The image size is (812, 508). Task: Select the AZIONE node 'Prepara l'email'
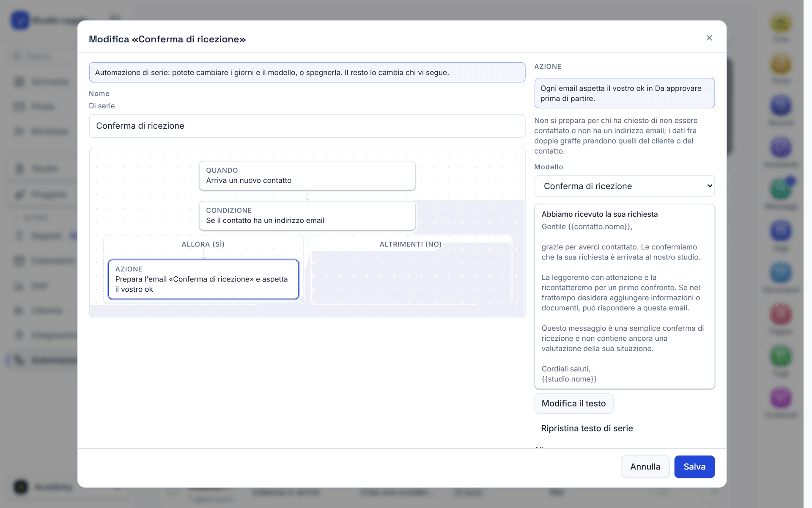coord(203,279)
